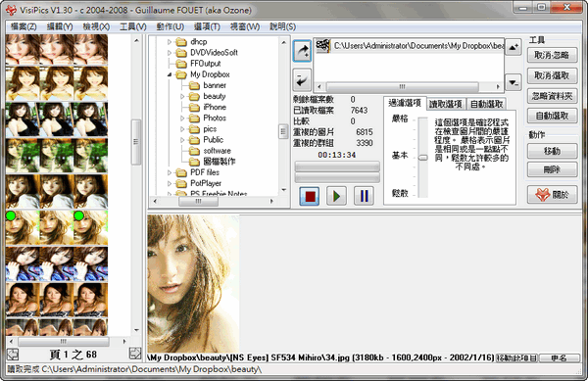Click the add folder arrow icon
Viewport: 588px width, 381px height.
point(302,51)
